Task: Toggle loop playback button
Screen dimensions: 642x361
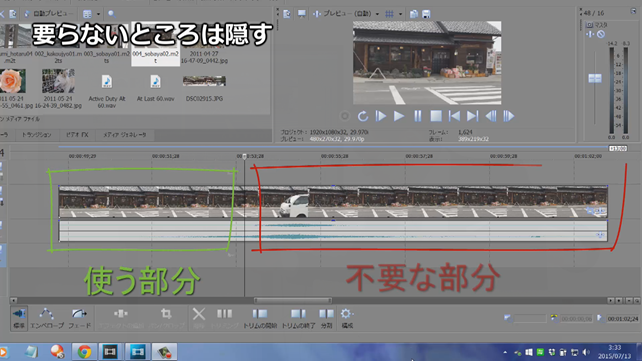Action: (x=362, y=116)
